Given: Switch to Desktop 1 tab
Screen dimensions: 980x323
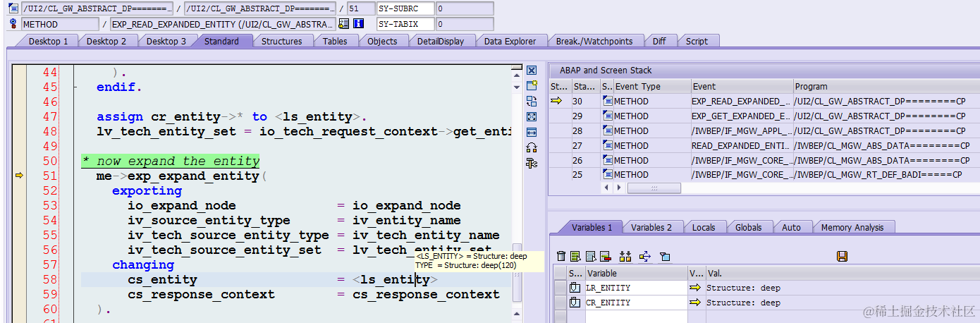Looking at the screenshot, I should point(49,41).
